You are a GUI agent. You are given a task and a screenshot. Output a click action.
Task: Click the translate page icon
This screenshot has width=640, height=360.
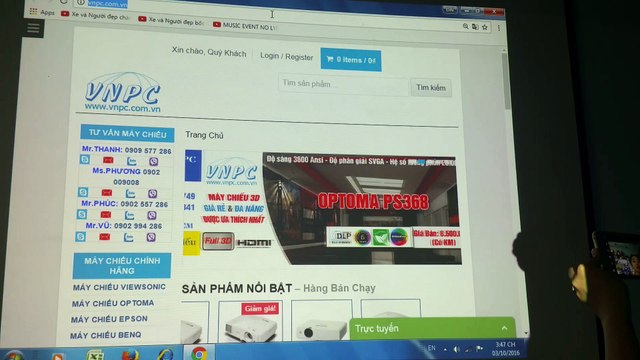tap(475, 27)
